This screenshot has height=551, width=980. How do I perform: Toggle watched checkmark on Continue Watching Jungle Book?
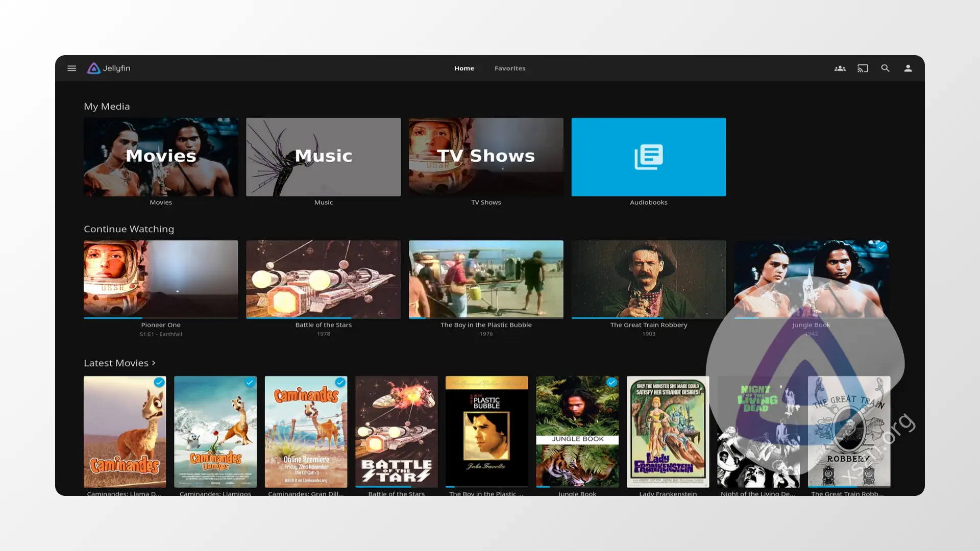pyautogui.click(x=881, y=247)
